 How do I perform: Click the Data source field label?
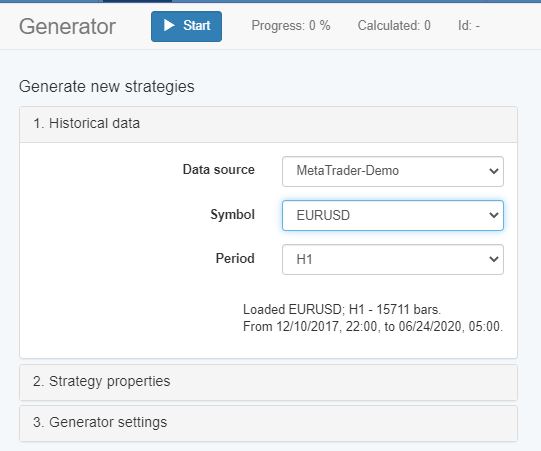coord(219,169)
